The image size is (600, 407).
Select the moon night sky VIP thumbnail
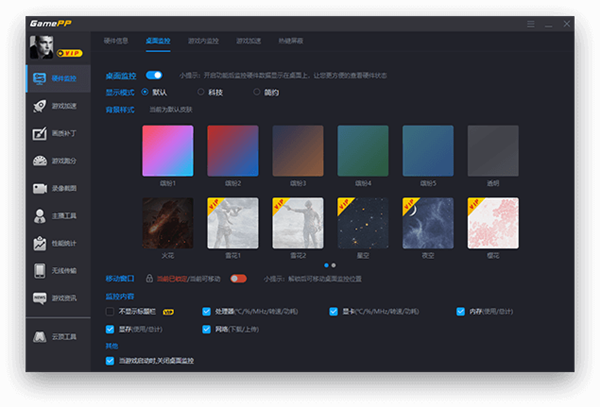click(x=428, y=223)
